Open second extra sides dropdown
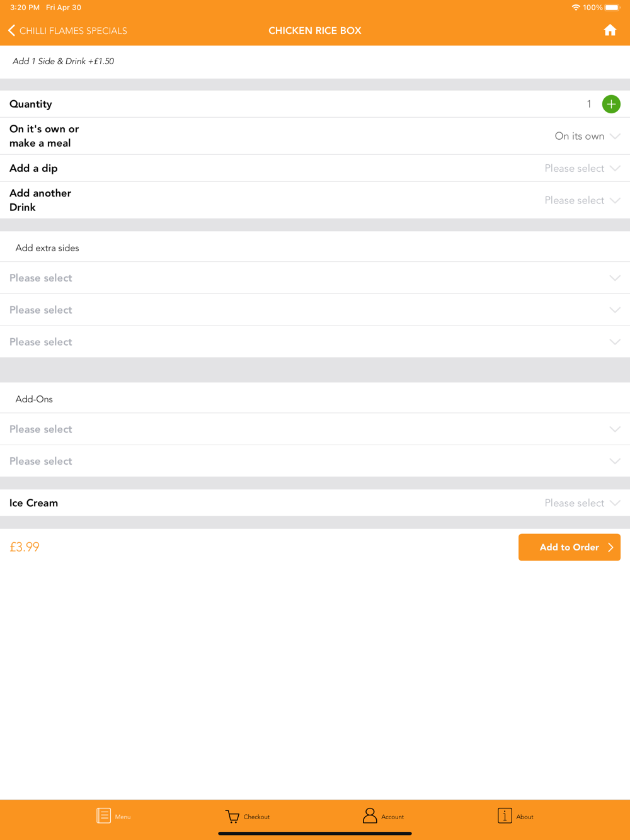 (315, 310)
